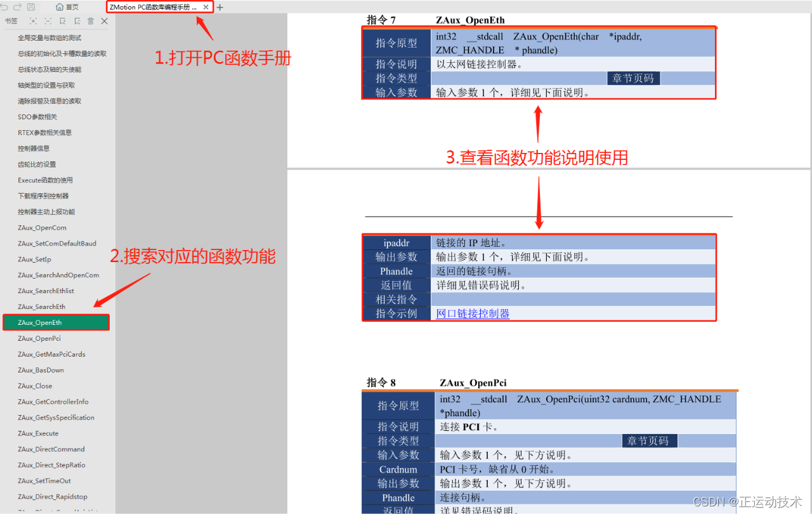Save the current document

[x=31, y=6]
